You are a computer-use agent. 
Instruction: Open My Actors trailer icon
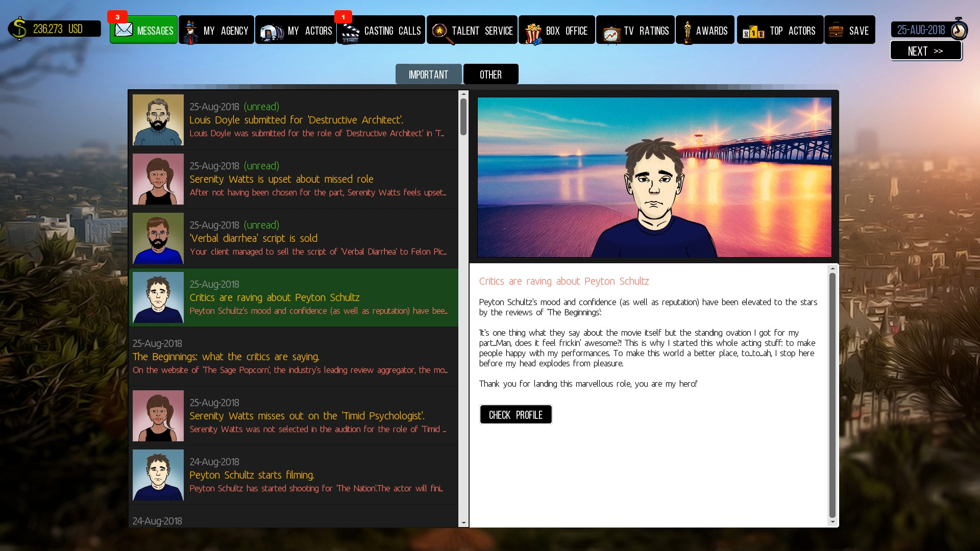[x=271, y=32]
